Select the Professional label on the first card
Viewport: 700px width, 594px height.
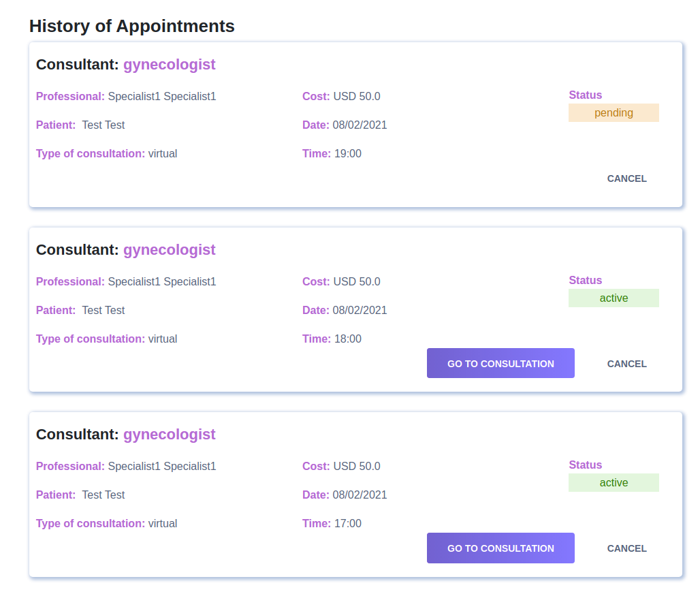click(70, 96)
